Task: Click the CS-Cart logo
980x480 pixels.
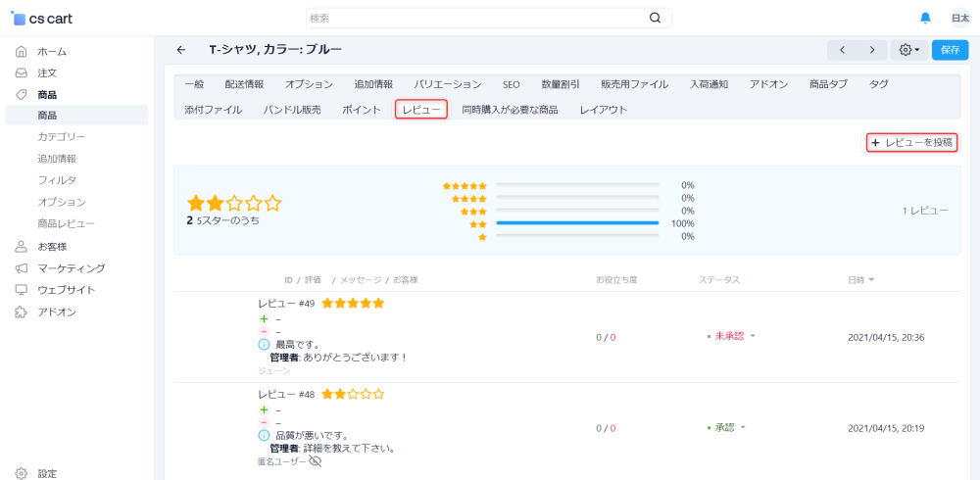Action: 41,18
